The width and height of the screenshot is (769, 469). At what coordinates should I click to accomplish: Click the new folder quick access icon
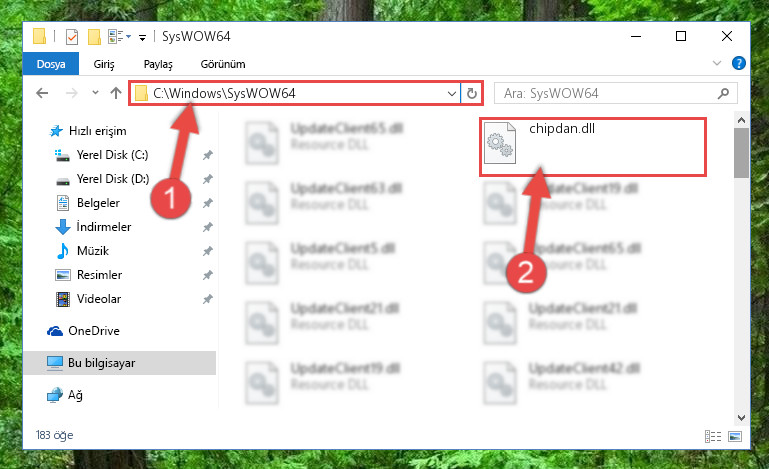pyautogui.click(x=94, y=37)
